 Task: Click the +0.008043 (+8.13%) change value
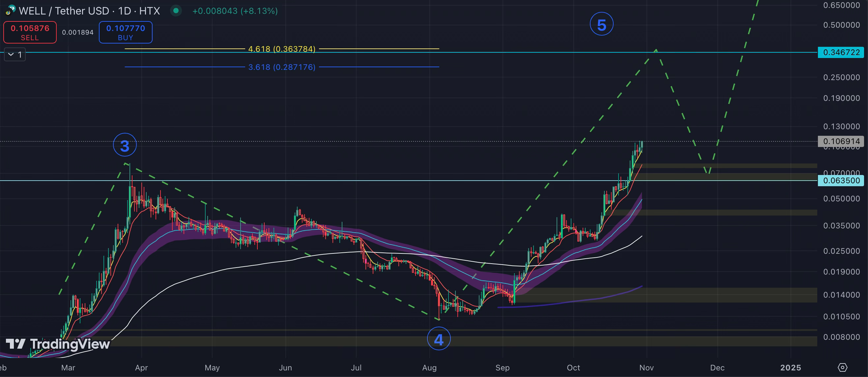pos(235,11)
